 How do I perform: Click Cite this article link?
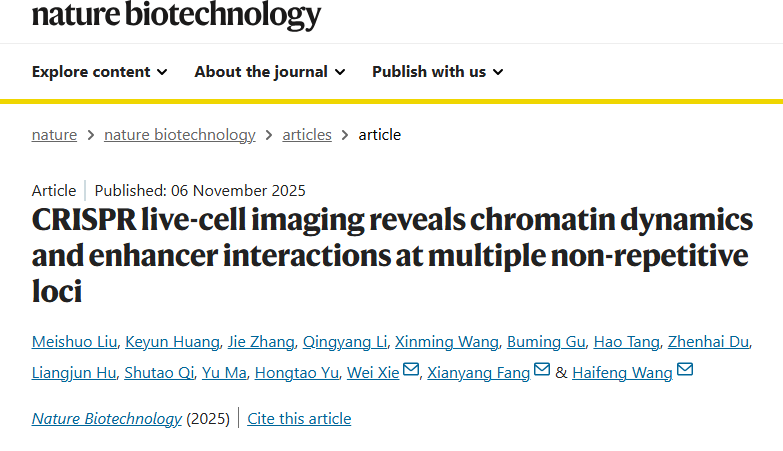coord(299,419)
